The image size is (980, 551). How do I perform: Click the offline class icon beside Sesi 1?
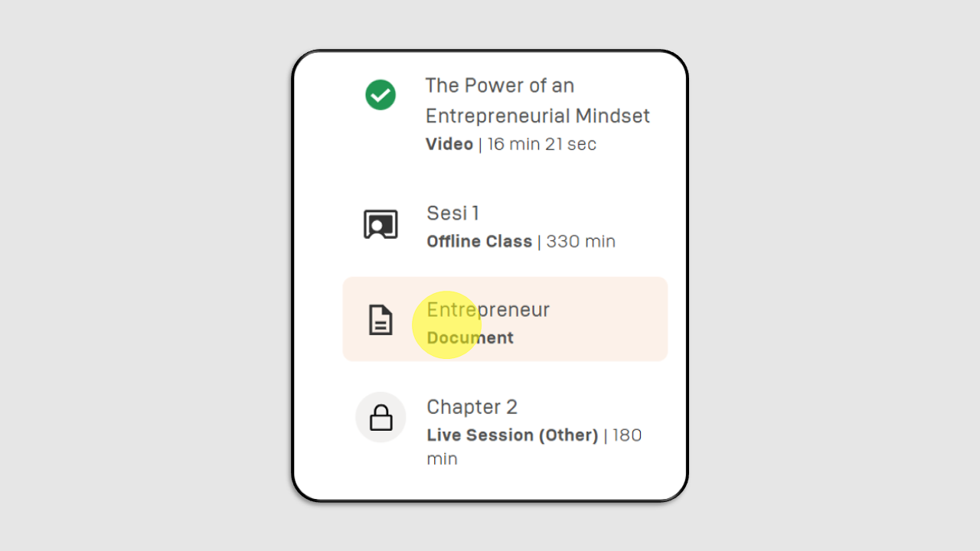[x=381, y=224]
